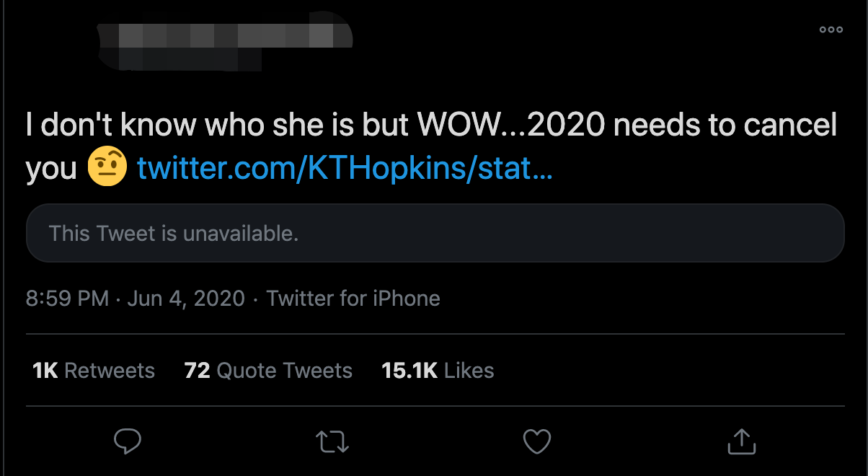Click the 'Likes' label text
Viewport: 868px width, 476px height.
pos(469,371)
